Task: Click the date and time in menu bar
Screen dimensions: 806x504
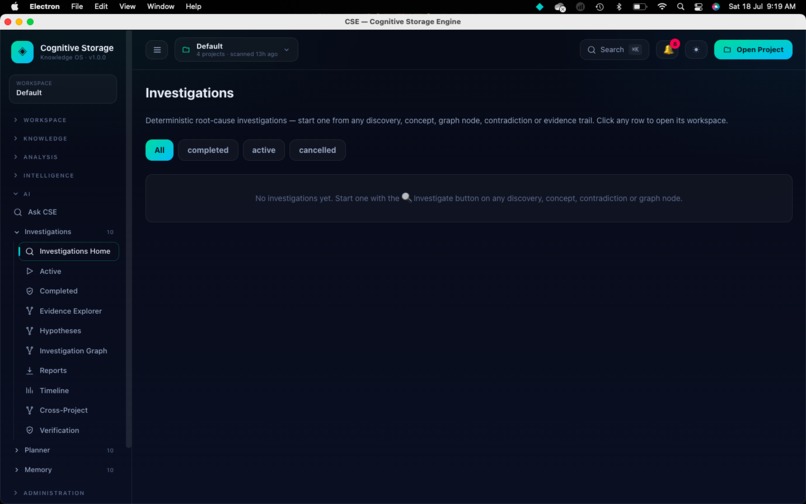Action: point(762,7)
